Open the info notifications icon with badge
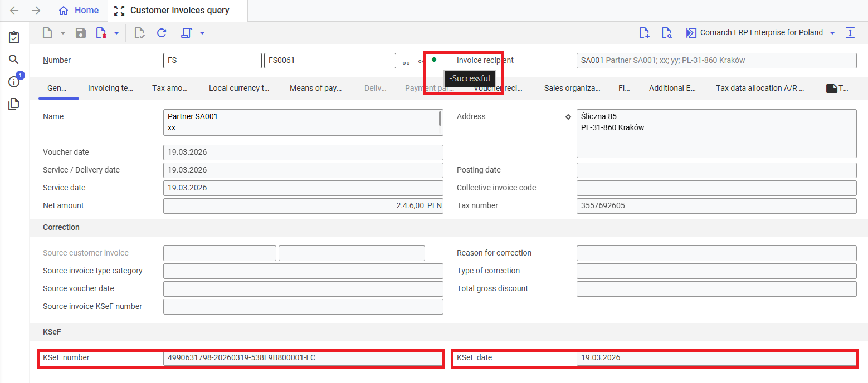 point(14,82)
